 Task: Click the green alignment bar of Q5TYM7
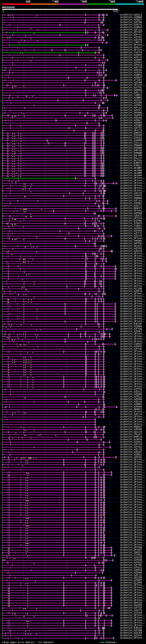click(46, 32)
